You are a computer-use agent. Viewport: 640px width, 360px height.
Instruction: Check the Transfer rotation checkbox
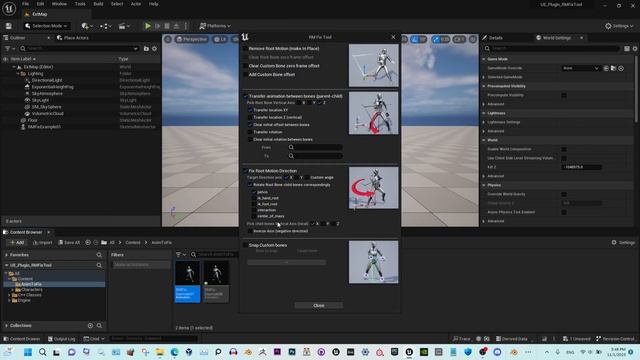pyautogui.click(x=250, y=132)
